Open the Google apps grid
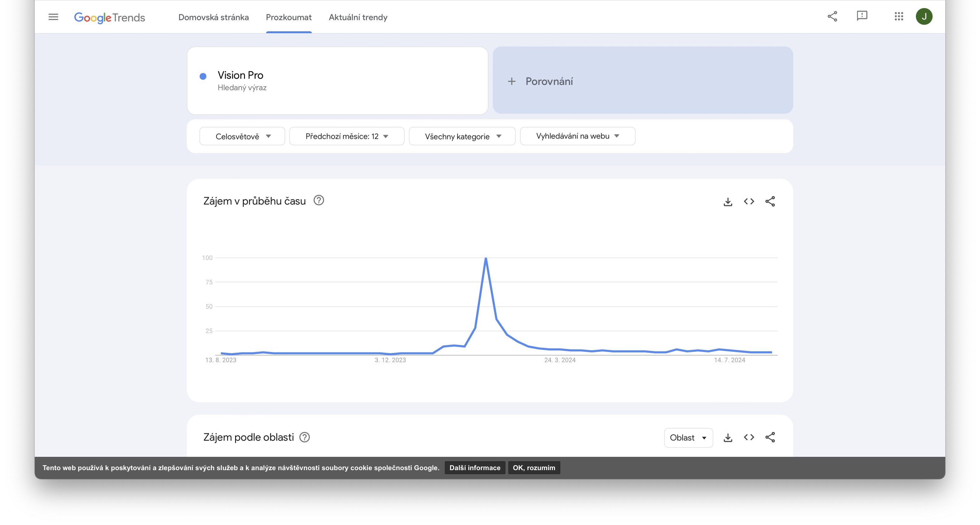 pos(899,16)
